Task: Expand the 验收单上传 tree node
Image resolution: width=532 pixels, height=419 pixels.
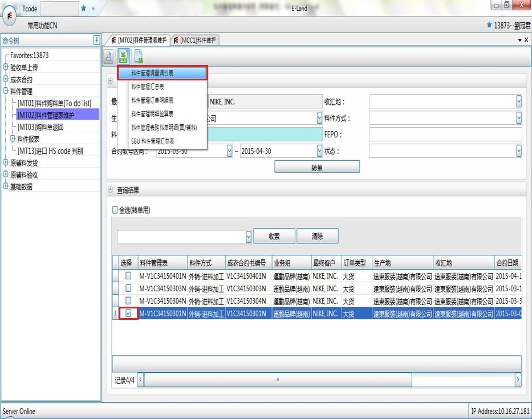Action: pos(6,67)
